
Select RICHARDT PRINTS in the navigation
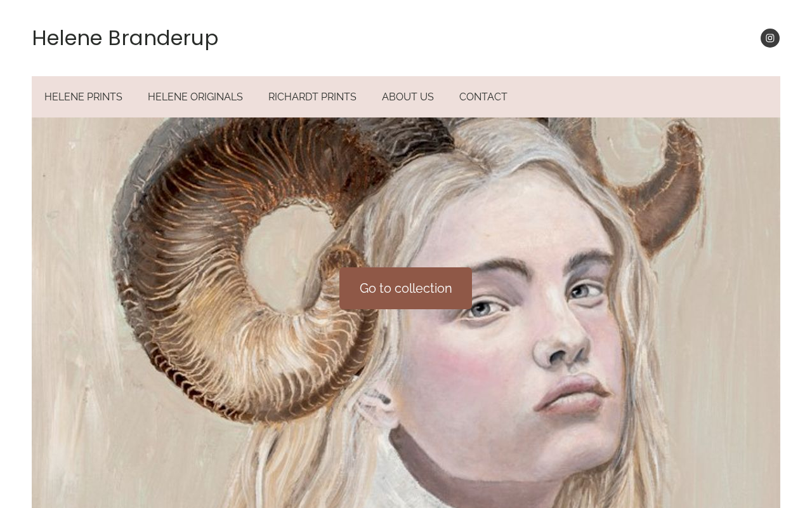(312, 97)
